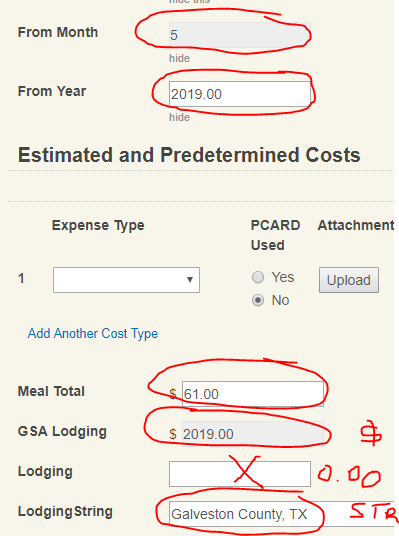Screen dimensions: 399x536
Task: Click the Add Another Cost Type link
Action: coord(93,334)
